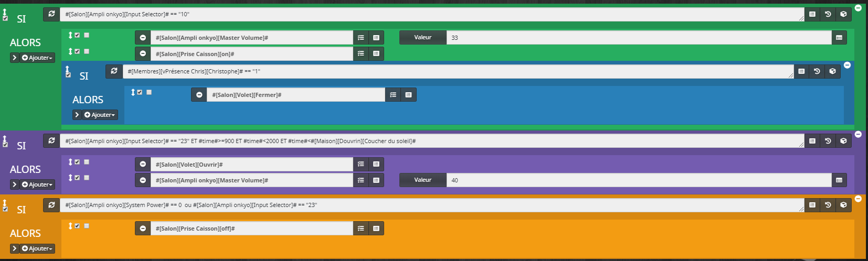Image resolution: width=868 pixels, height=261 pixels.
Task: Click the cube icon on the purple SI condition
Action: 843,141
